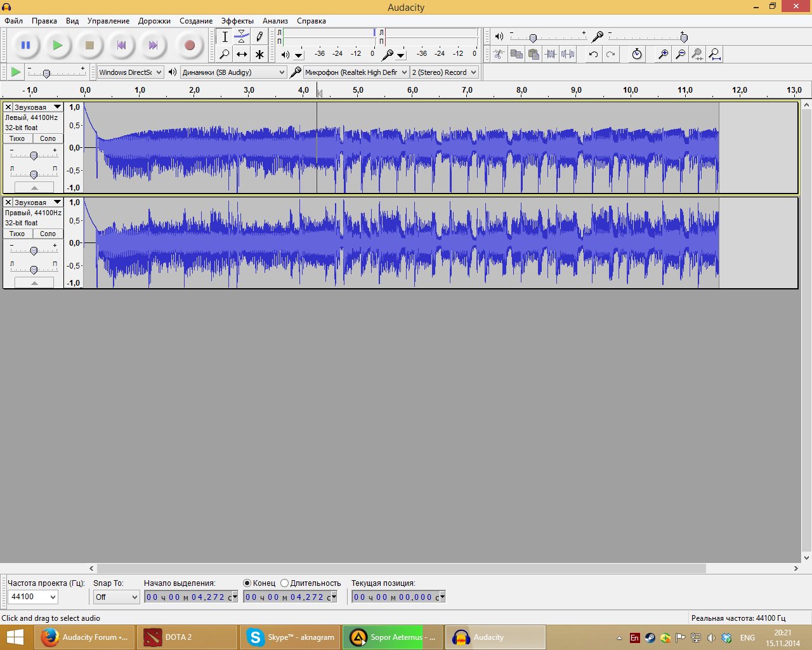Zoom out with the magnifier minus icon

[x=680, y=54]
